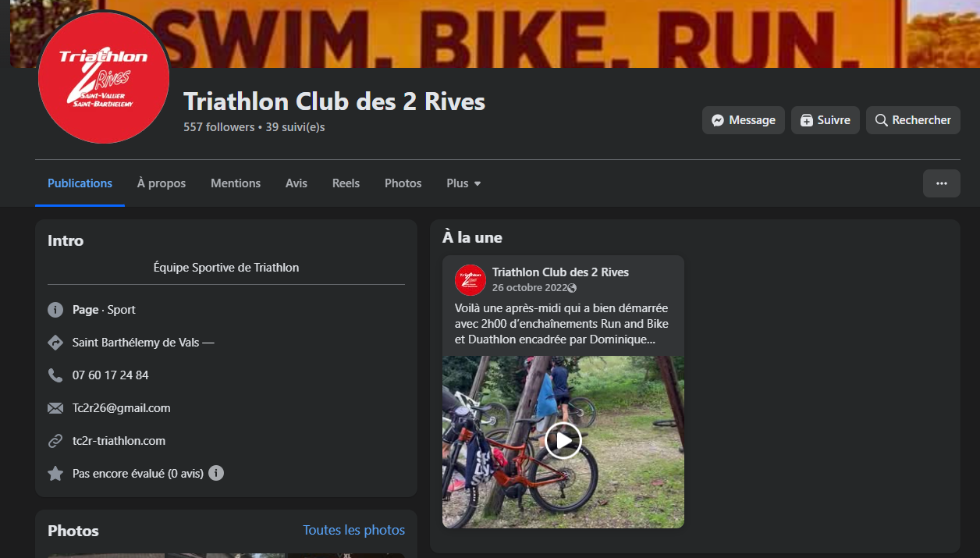Open the tc2r-triathlon.com website link

[x=119, y=441]
